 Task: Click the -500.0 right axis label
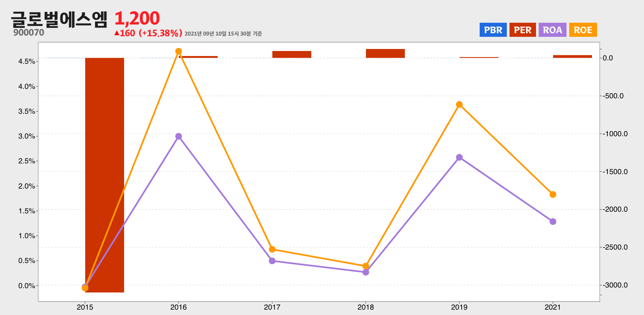point(613,96)
